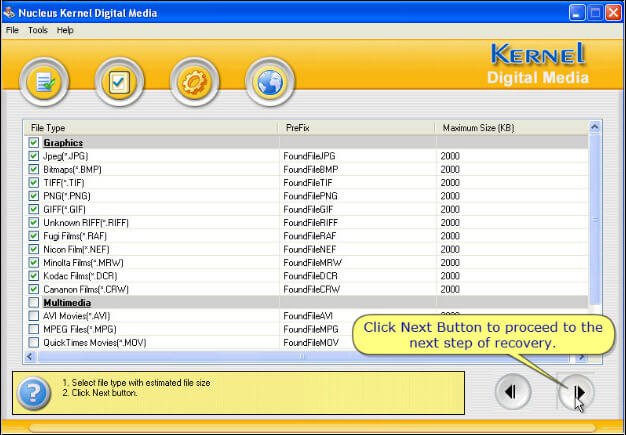626x435 pixels.
Task: Click the document checkmark toolbar icon
Action: coord(44,82)
